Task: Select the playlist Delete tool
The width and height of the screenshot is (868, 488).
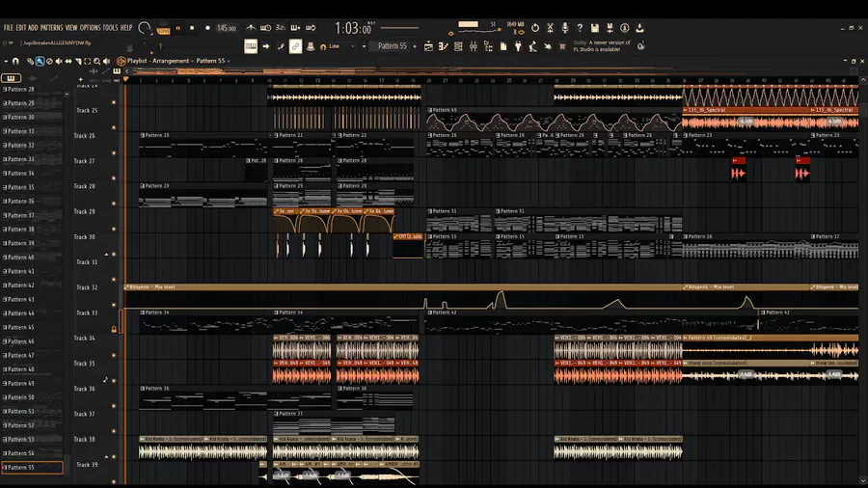Action: click(x=49, y=62)
